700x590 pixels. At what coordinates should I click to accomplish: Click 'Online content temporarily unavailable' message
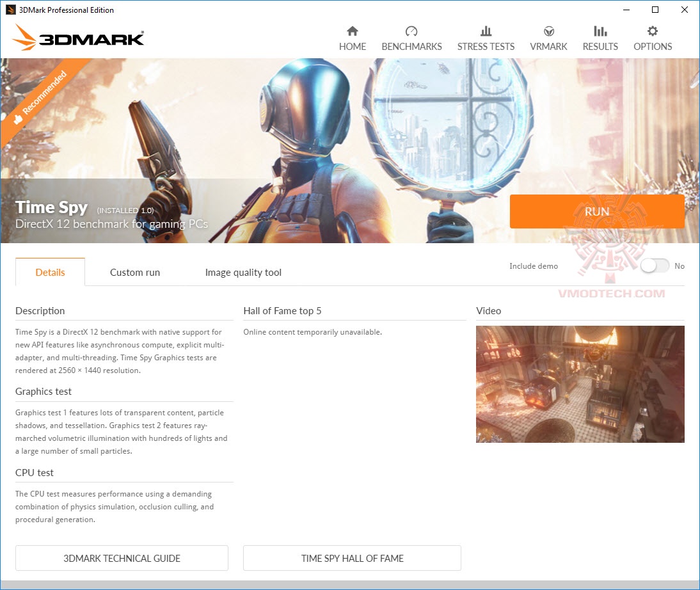(312, 332)
